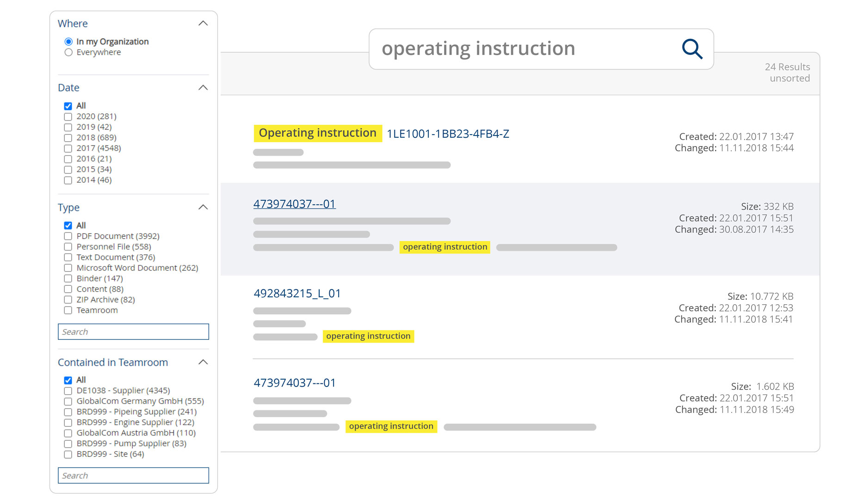Click the Teamroom filter search field

point(133,475)
